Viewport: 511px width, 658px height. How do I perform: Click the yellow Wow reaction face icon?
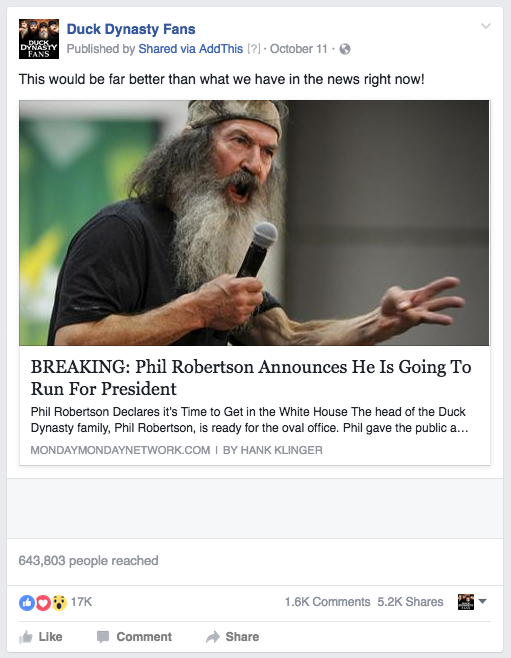tap(59, 603)
